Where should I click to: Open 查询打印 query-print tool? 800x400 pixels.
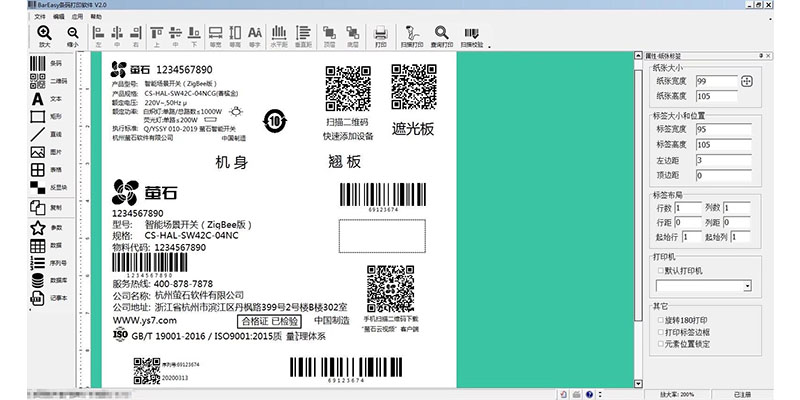(x=442, y=36)
